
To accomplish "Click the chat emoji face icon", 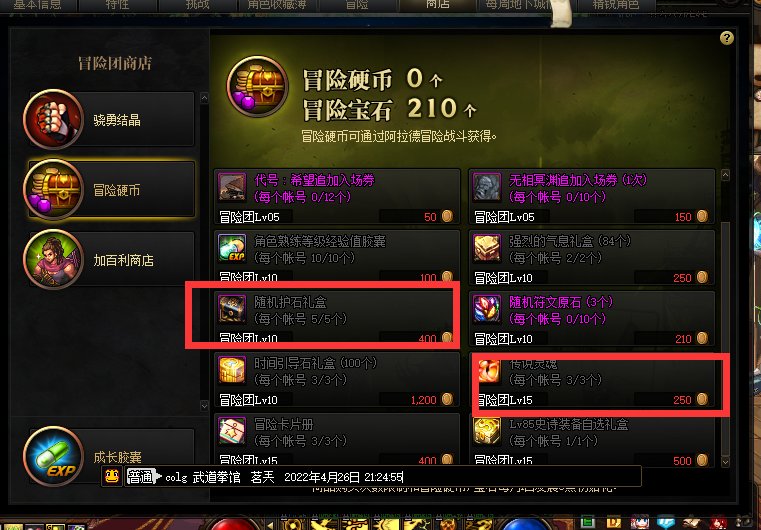I will [112, 477].
